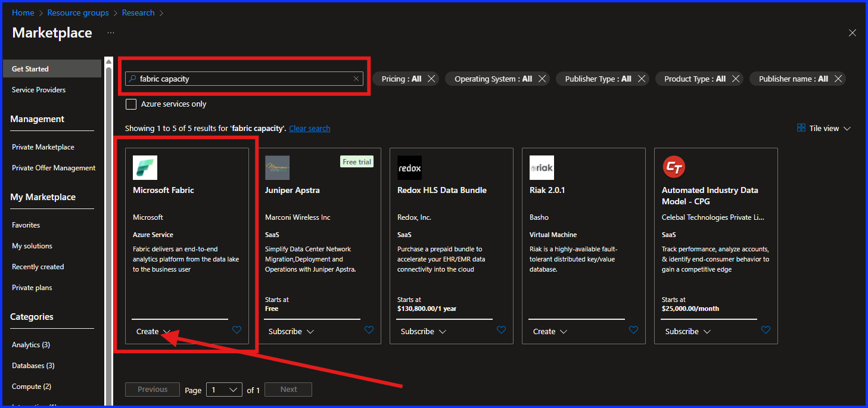Clear the search text using the X icon

(356, 78)
